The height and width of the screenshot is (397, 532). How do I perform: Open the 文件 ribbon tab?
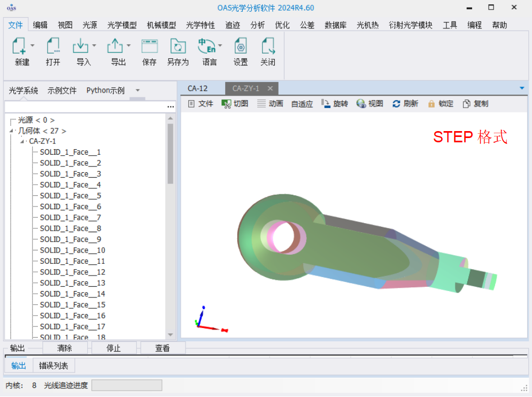(x=16, y=25)
